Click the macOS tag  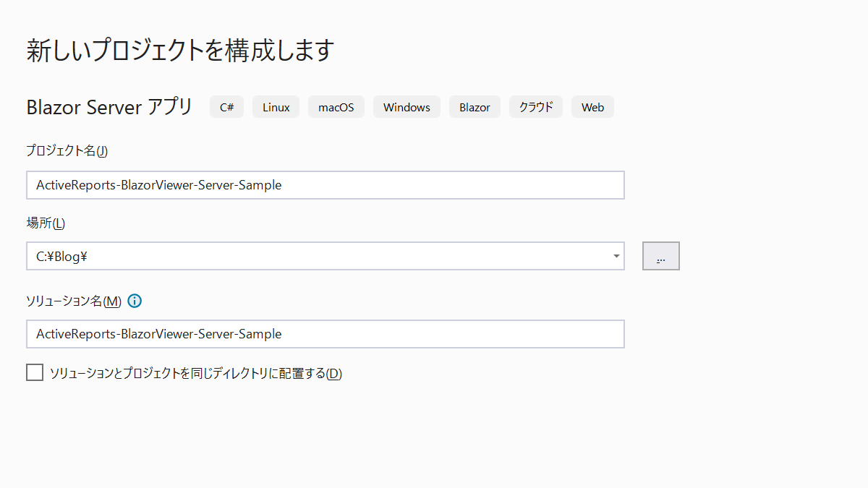coord(336,107)
